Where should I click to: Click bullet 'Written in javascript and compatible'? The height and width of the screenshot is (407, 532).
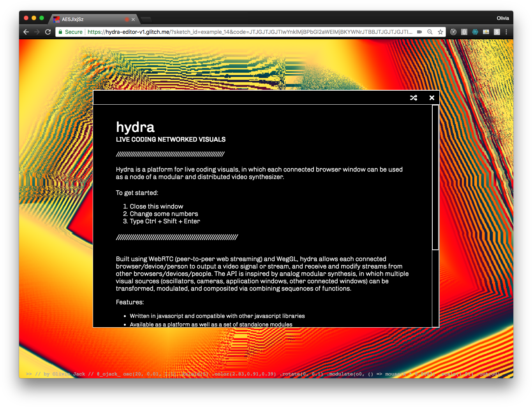point(217,316)
